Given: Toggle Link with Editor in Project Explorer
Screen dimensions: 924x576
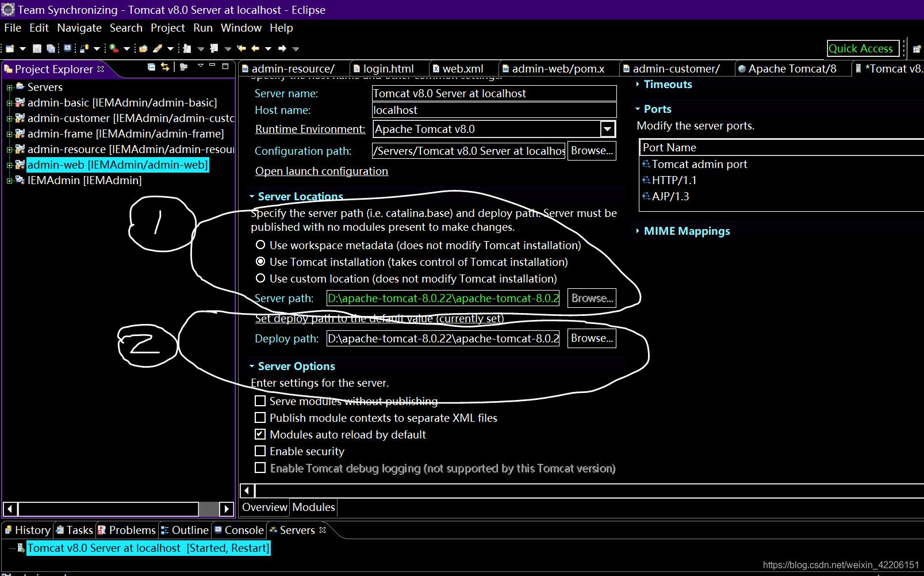Looking at the screenshot, I should coord(165,67).
